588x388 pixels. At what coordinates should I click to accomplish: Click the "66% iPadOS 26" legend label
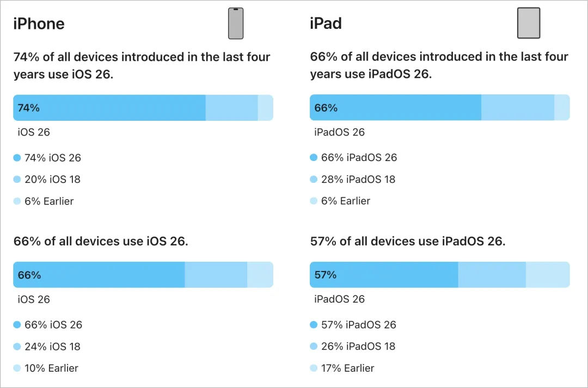point(359,158)
